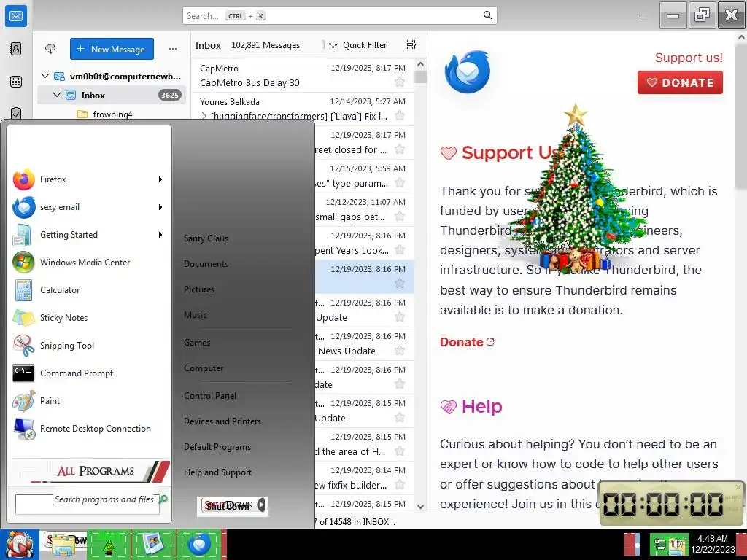Open Command Prompt
Image resolution: width=747 pixels, height=560 pixels.
coord(88,373)
